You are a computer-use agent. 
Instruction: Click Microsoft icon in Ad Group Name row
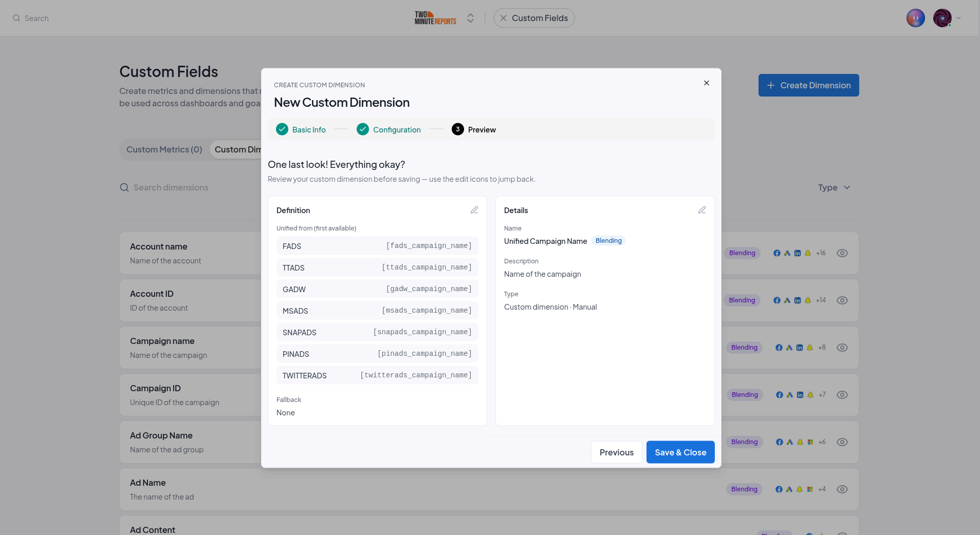810,442
